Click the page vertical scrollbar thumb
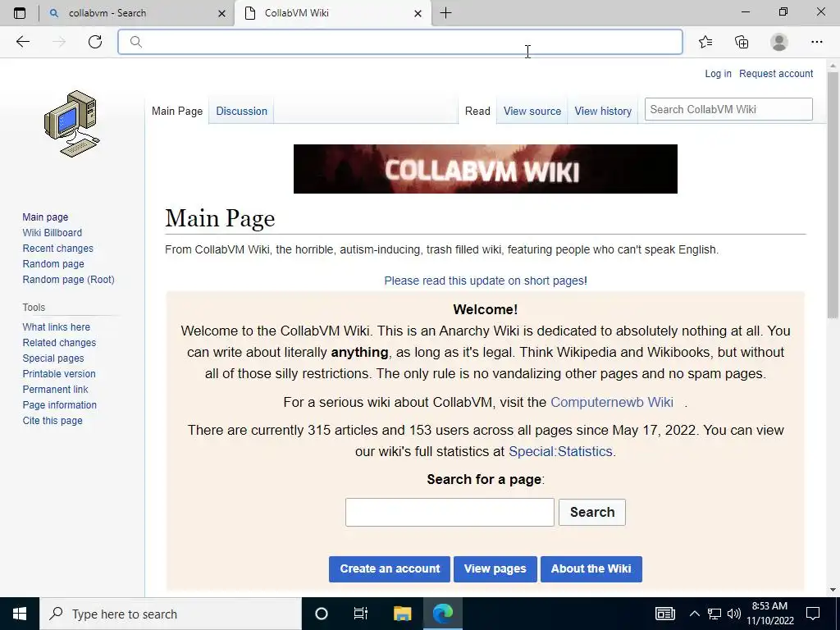 [833, 195]
